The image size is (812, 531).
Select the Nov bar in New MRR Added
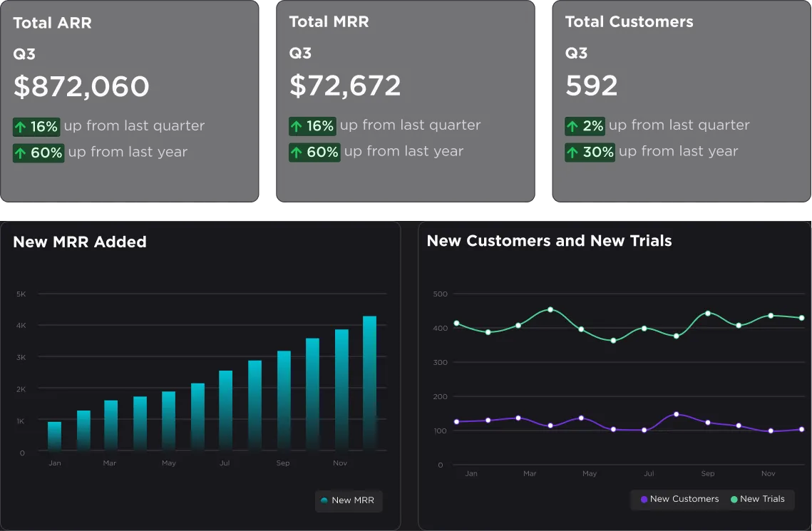tap(341, 390)
